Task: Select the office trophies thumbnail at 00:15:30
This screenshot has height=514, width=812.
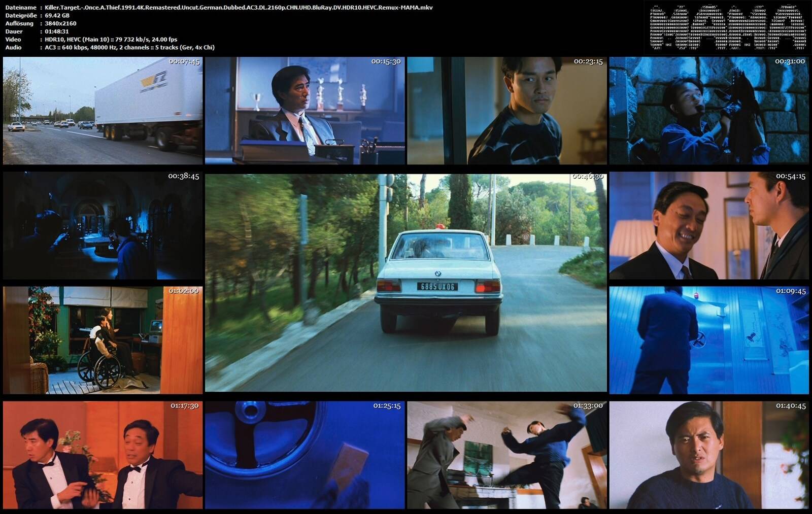Action: [305, 111]
